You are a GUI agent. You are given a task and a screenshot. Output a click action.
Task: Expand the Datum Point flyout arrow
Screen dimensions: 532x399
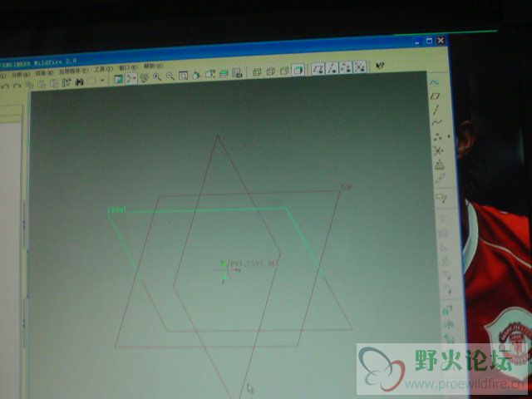click(x=449, y=136)
